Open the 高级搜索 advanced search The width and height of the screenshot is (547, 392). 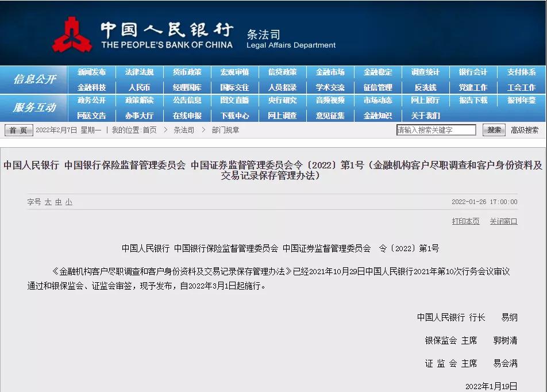coord(523,130)
